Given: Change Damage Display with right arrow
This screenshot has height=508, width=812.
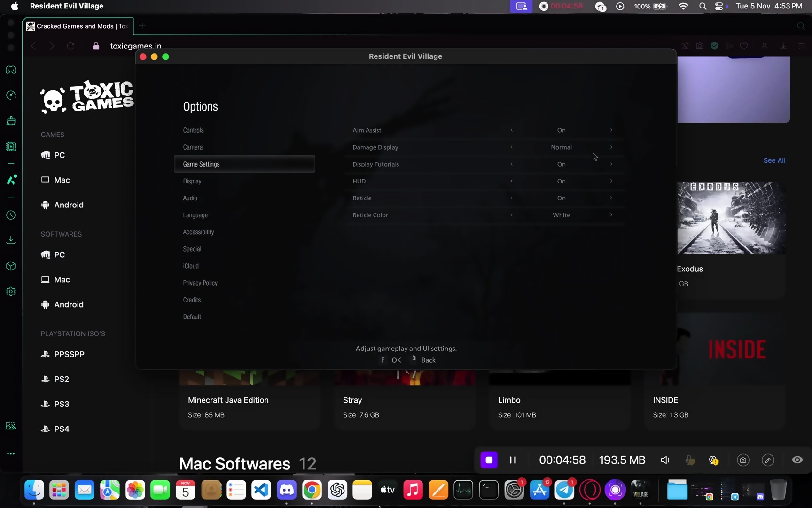Looking at the screenshot, I should coord(611,147).
